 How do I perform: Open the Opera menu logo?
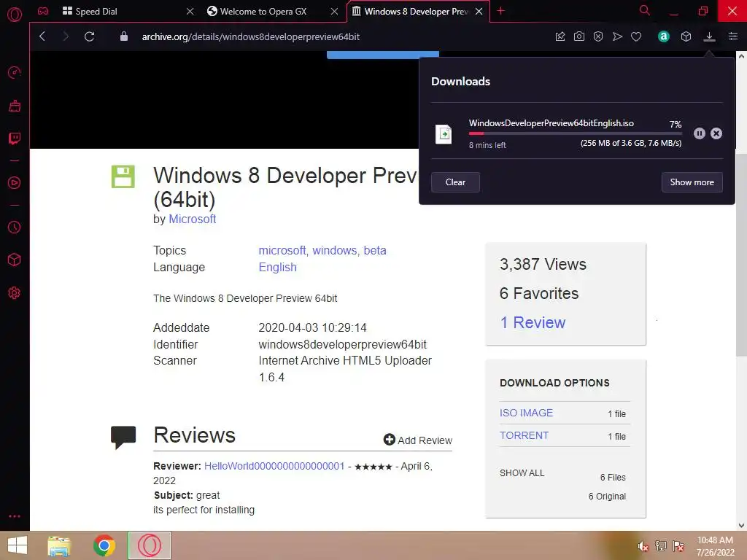coord(15,15)
